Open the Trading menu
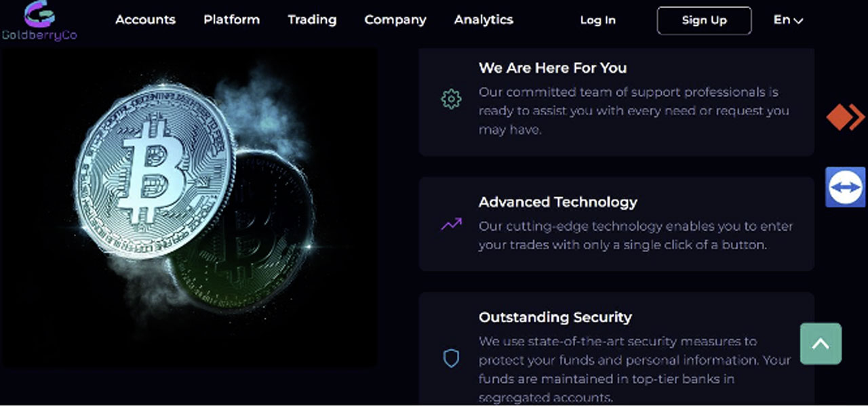The height and width of the screenshot is (408, 868). (312, 20)
